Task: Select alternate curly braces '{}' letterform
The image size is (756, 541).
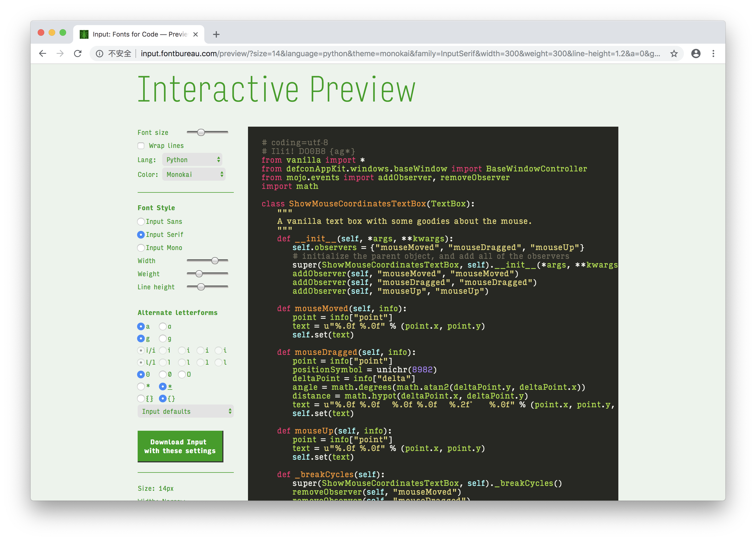Action: coord(161,398)
